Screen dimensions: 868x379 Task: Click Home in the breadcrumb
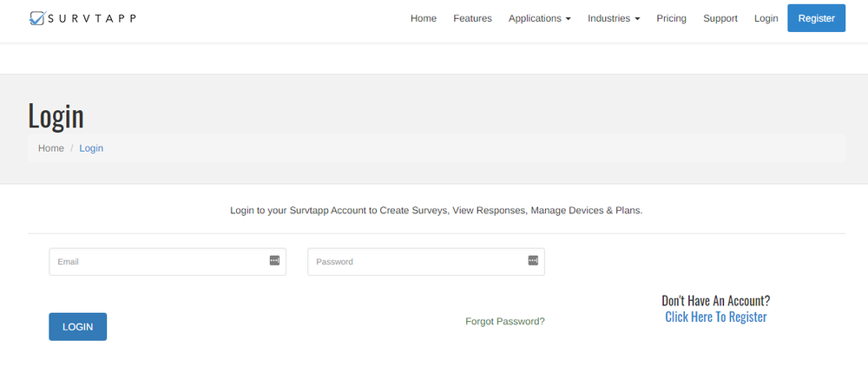coord(51,148)
